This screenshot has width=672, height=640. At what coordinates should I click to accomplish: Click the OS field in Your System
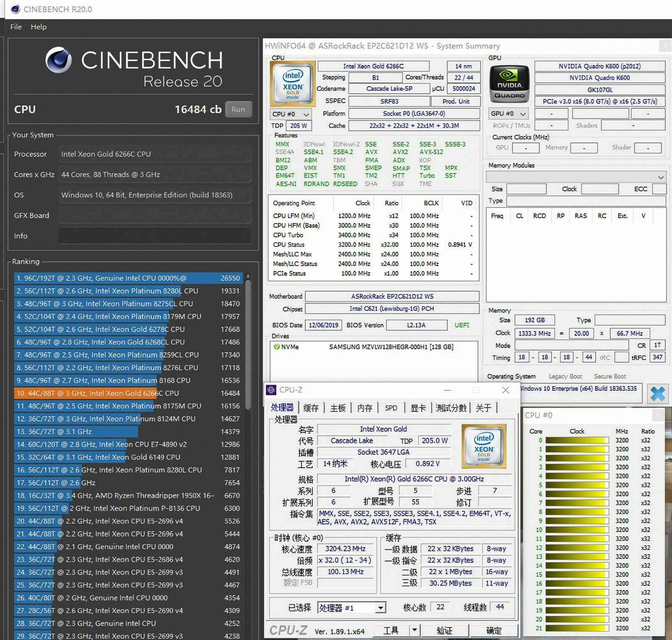pyautogui.click(x=155, y=195)
